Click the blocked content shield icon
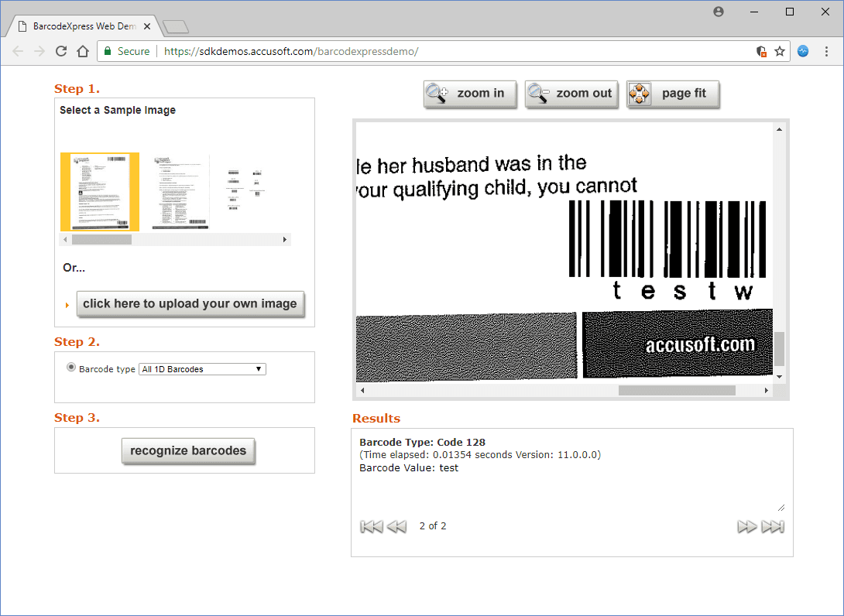 tap(761, 51)
